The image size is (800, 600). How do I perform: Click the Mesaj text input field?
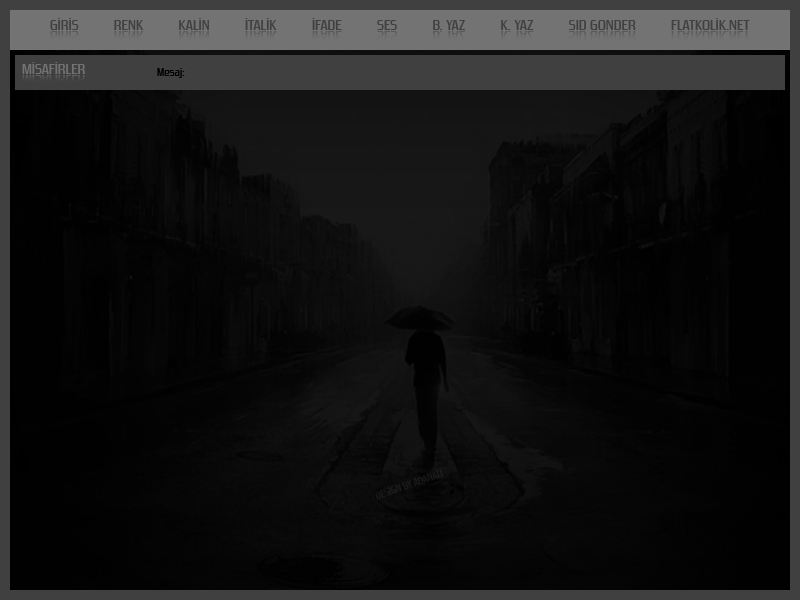(480, 72)
